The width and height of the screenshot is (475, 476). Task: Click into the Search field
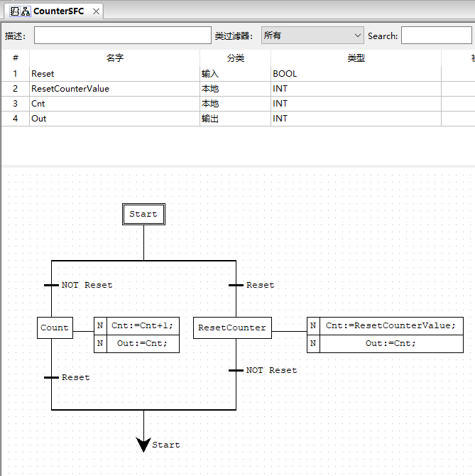[436, 36]
